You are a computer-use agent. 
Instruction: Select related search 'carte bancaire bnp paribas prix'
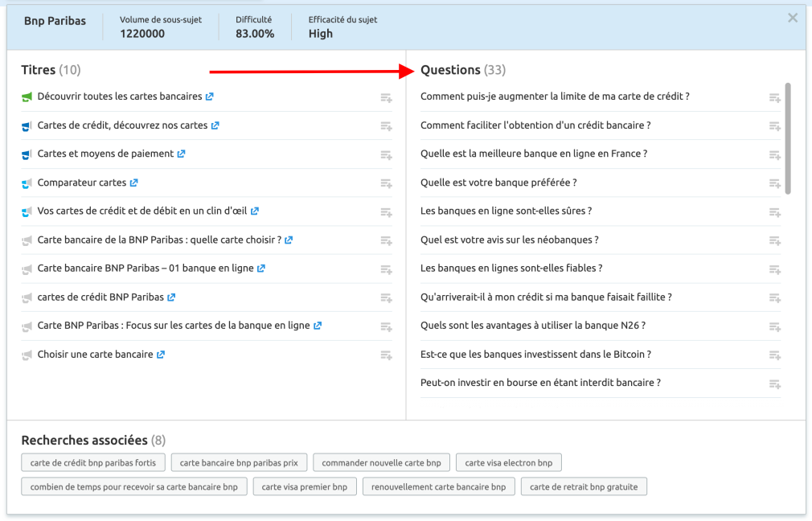pyautogui.click(x=239, y=463)
